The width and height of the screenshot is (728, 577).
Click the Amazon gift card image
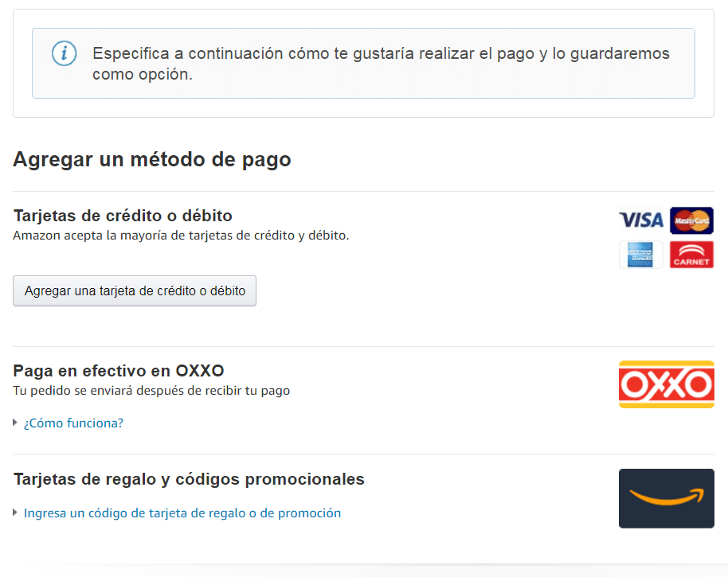pyautogui.click(x=666, y=498)
